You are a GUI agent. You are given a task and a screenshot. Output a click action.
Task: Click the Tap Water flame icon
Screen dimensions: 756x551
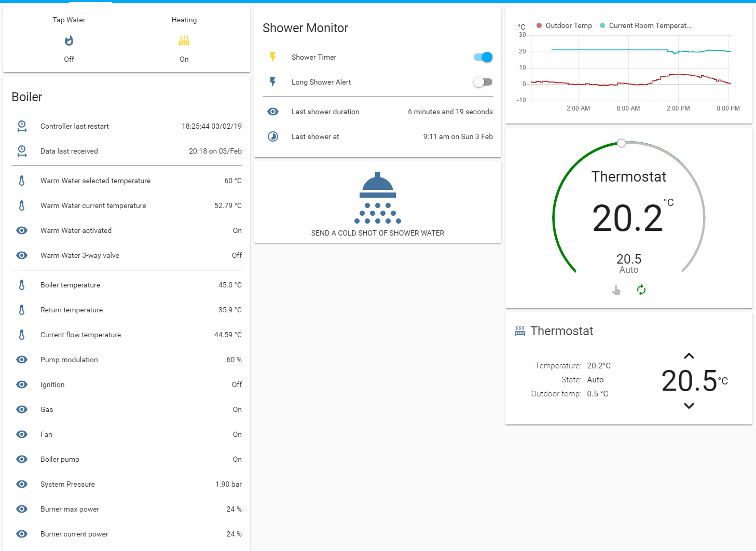click(x=69, y=40)
